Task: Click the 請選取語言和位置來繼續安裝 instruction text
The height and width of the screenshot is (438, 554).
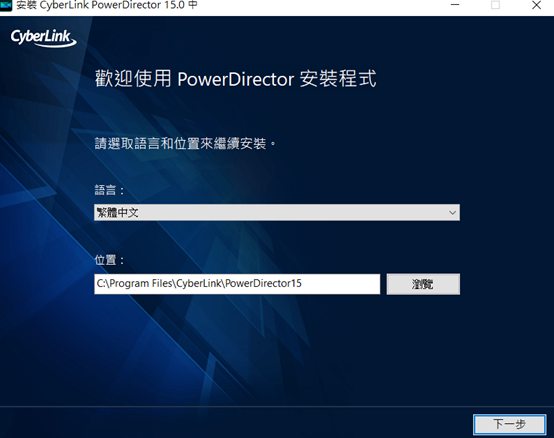Action: tap(185, 143)
